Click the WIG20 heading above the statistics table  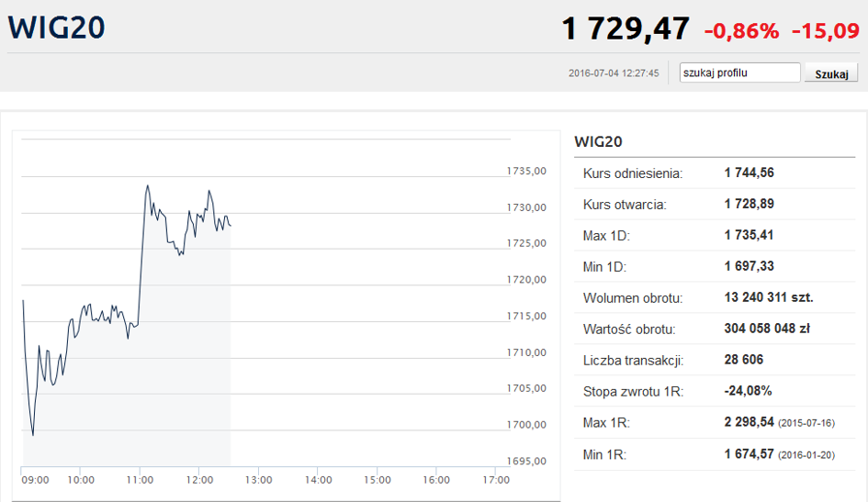[x=598, y=141]
